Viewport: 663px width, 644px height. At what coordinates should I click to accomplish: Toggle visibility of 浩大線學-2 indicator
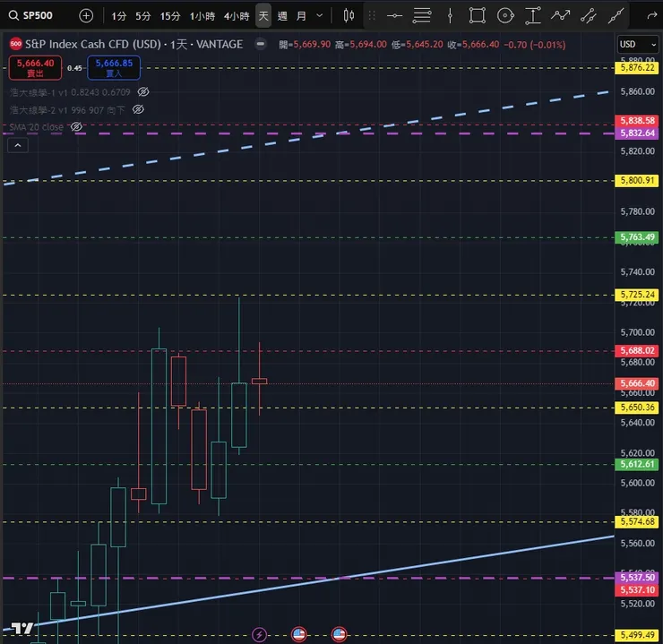138,109
